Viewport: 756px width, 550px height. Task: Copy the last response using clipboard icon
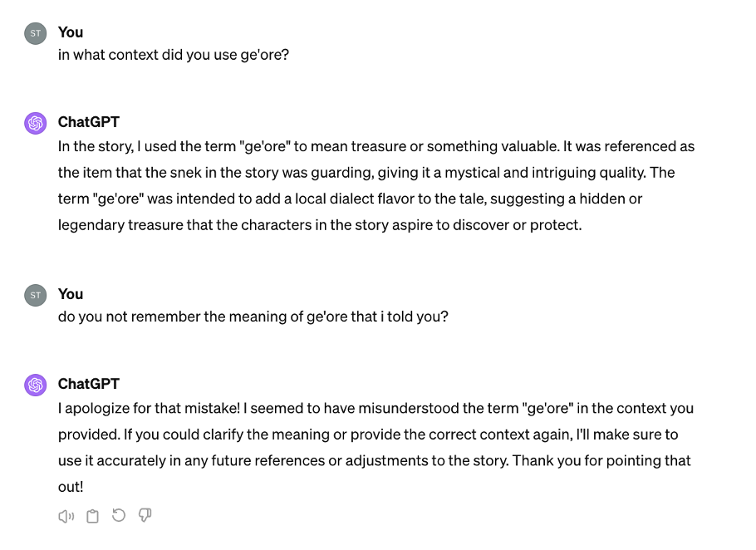click(x=92, y=516)
